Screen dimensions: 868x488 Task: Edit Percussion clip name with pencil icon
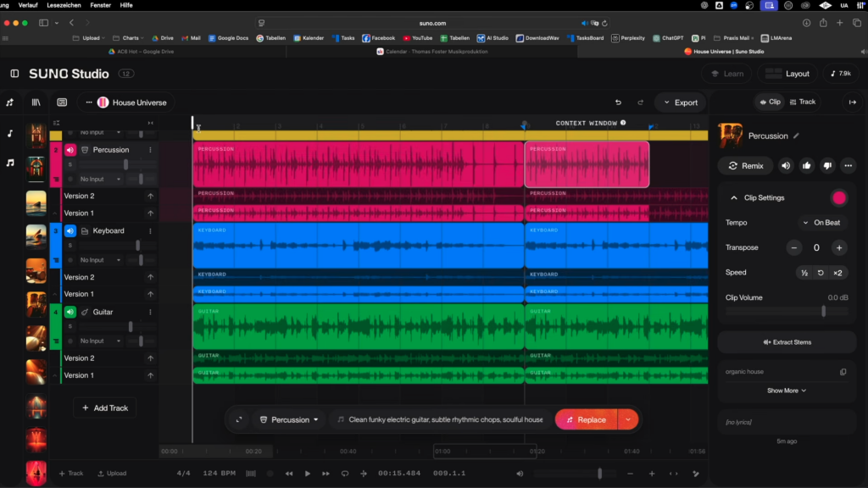(x=796, y=136)
